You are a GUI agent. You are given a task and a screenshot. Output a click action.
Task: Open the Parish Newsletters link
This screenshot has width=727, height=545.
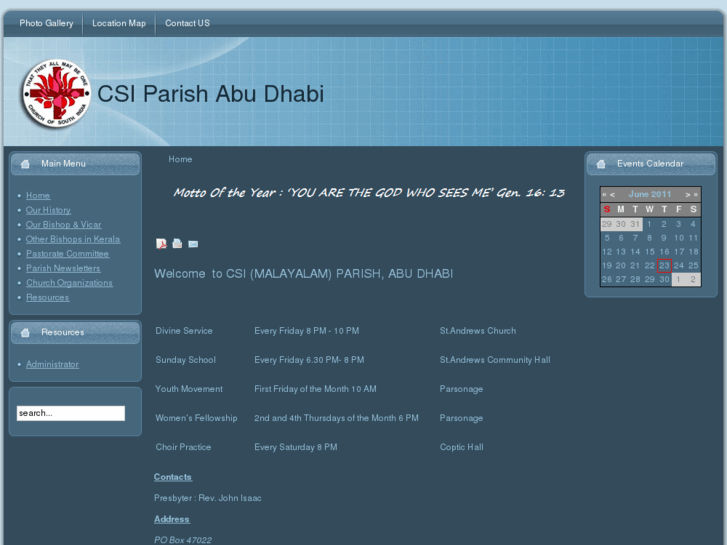[63, 268]
